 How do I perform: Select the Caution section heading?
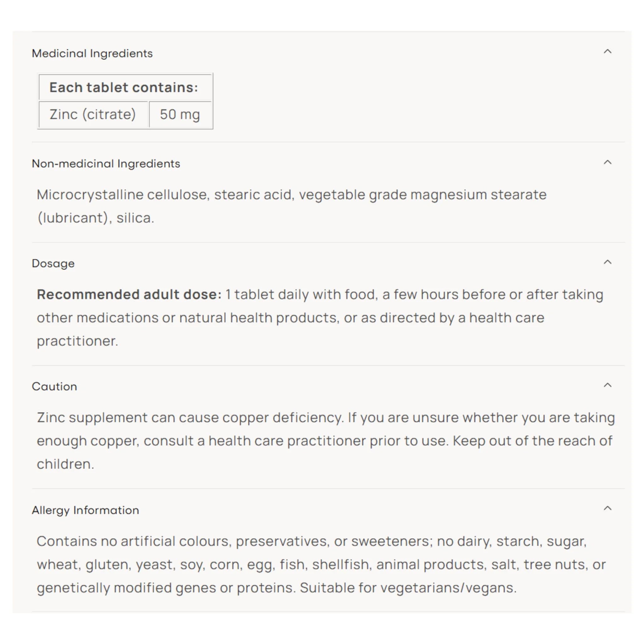(55, 386)
